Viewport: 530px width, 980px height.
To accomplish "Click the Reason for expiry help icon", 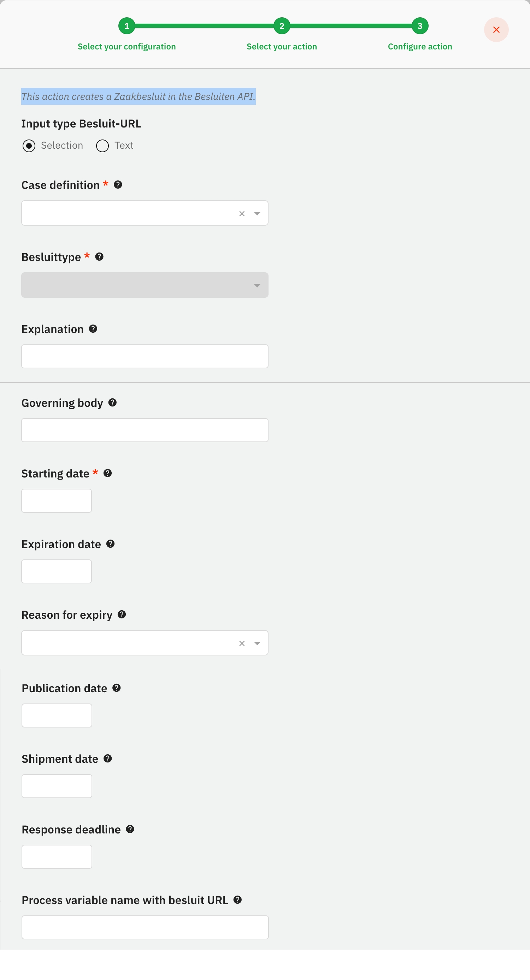I will pos(122,614).
